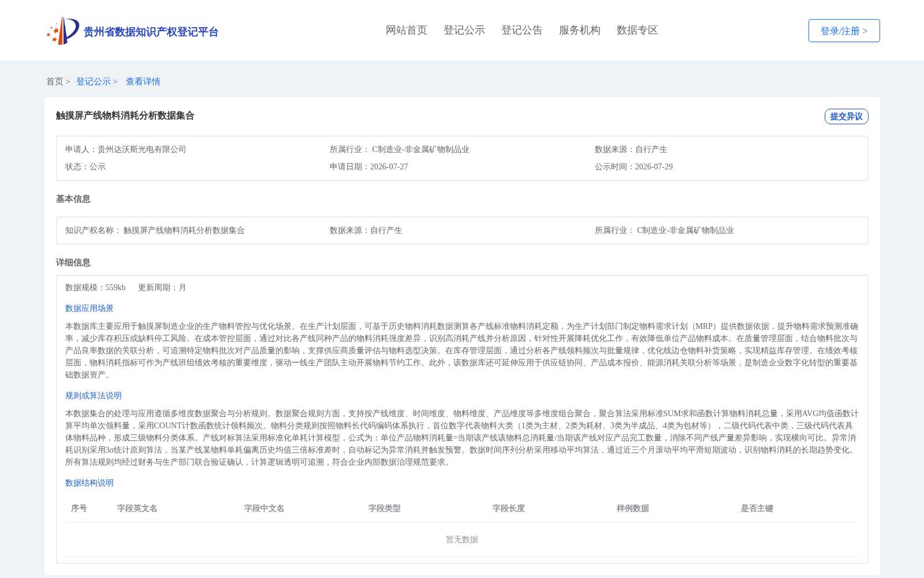Click the 样例数据 column header
The width and height of the screenshot is (924, 578).
coord(633,508)
